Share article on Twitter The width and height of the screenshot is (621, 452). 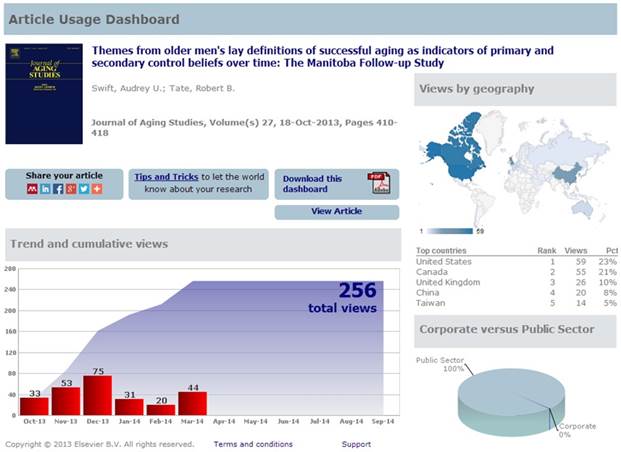click(x=84, y=189)
